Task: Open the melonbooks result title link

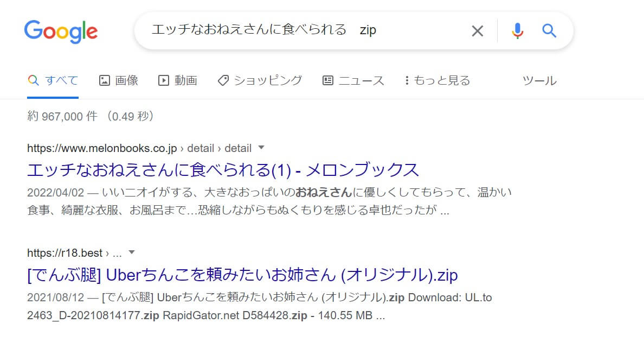Action: click(223, 170)
